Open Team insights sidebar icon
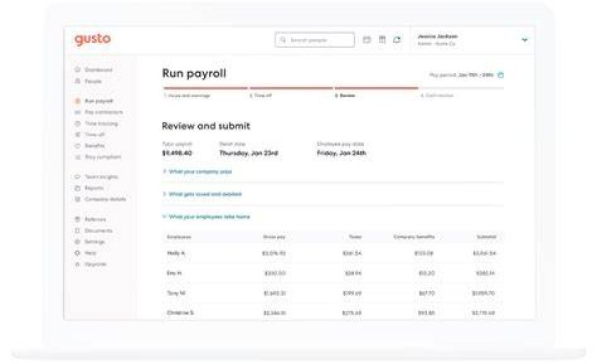This screenshot has width=597, height=364. pos(78,177)
